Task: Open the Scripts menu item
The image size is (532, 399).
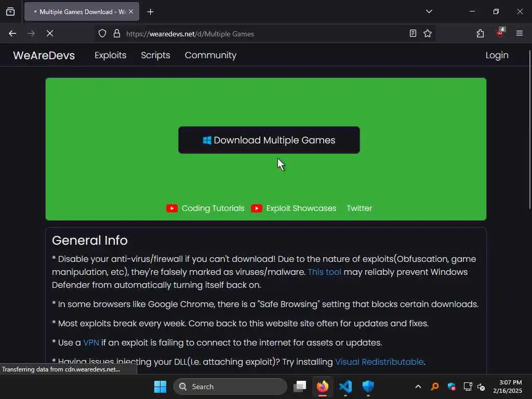Action: (x=155, y=55)
